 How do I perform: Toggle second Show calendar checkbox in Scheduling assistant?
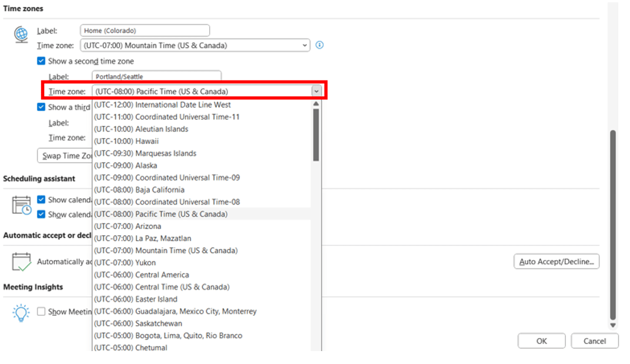41,214
